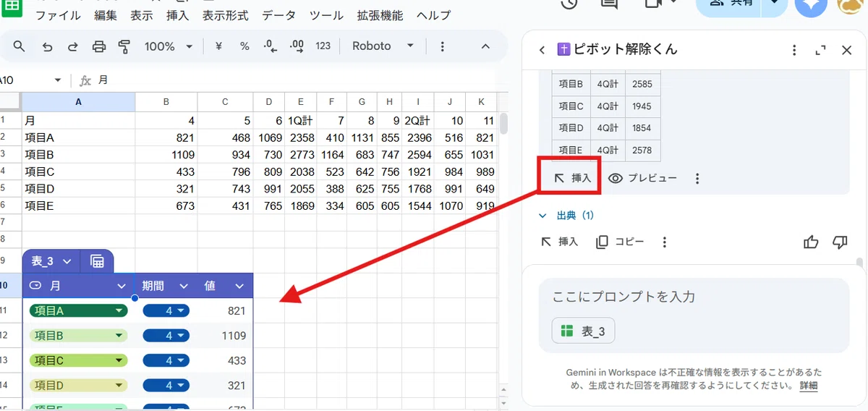Click the Gemini sparkle icon in top bar
This screenshot has height=411, width=868.
point(810,4)
